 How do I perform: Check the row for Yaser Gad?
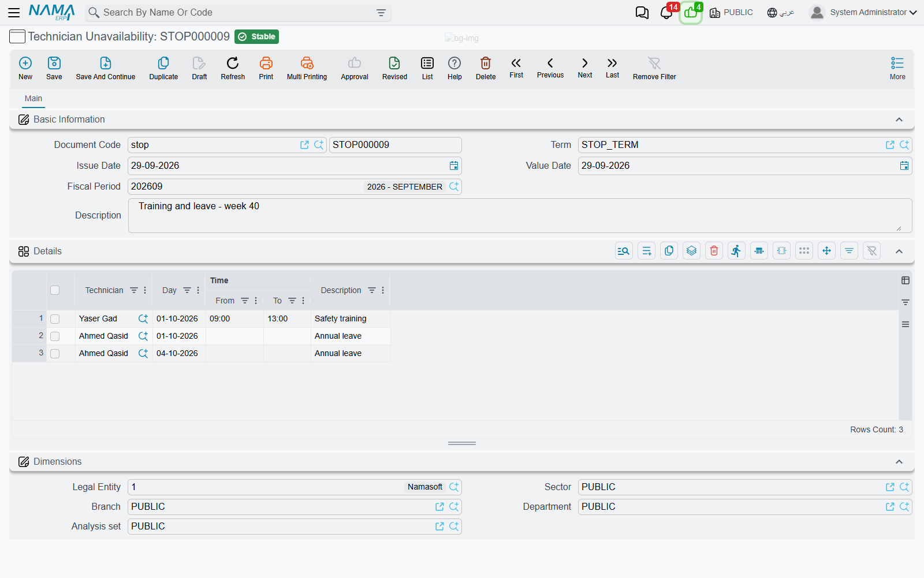[x=55, y=319]
